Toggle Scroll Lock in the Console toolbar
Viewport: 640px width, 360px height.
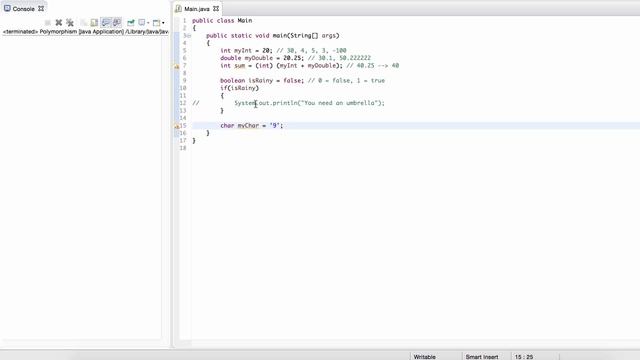(94, 23)
